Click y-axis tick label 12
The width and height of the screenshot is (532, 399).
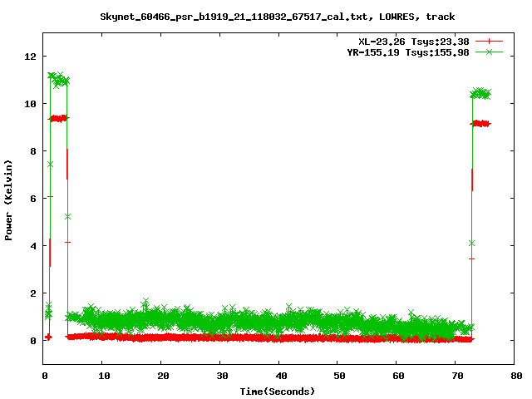(30, 57)
